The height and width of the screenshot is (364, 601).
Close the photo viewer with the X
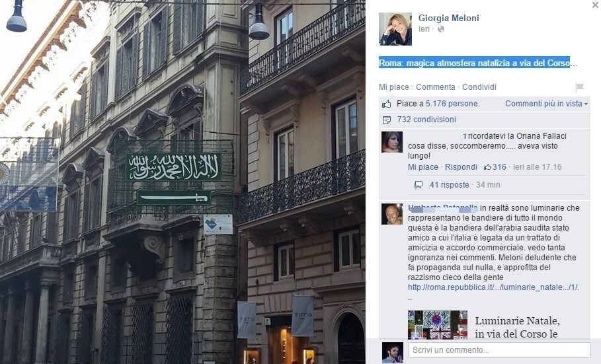[595, 5]
